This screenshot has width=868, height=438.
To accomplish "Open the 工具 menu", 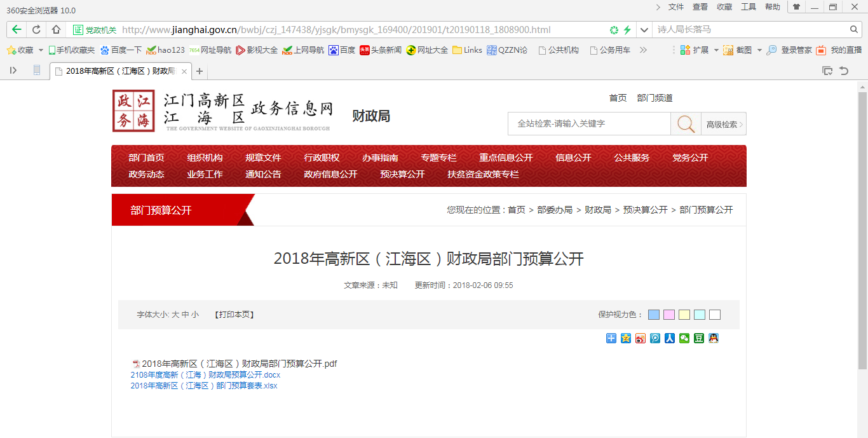I will tap(749, 7).
